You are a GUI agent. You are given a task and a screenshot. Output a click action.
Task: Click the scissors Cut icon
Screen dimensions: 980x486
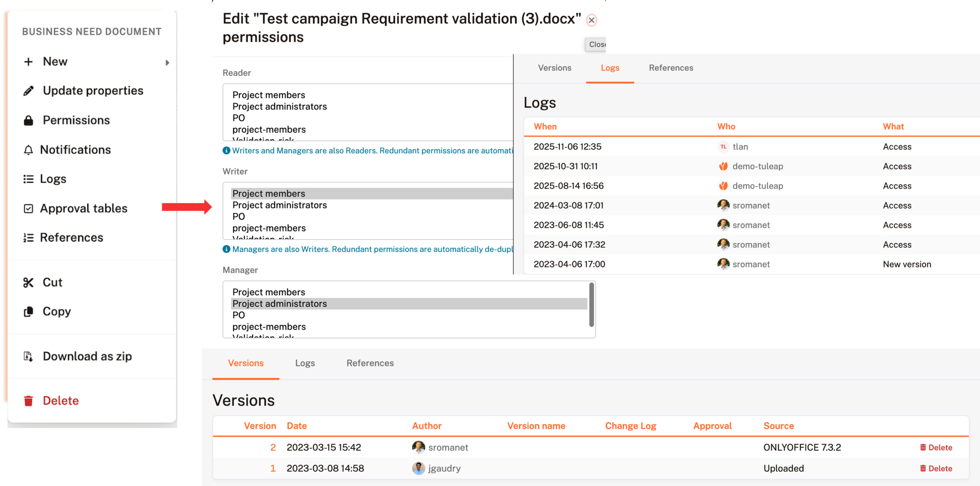pyautogui.click(x=28, y=283)
